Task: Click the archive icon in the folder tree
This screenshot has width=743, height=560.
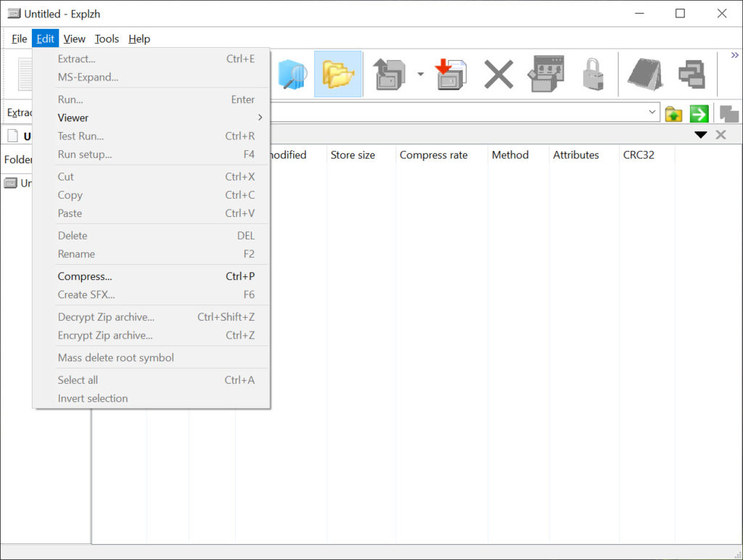Action: coord(10,183)
